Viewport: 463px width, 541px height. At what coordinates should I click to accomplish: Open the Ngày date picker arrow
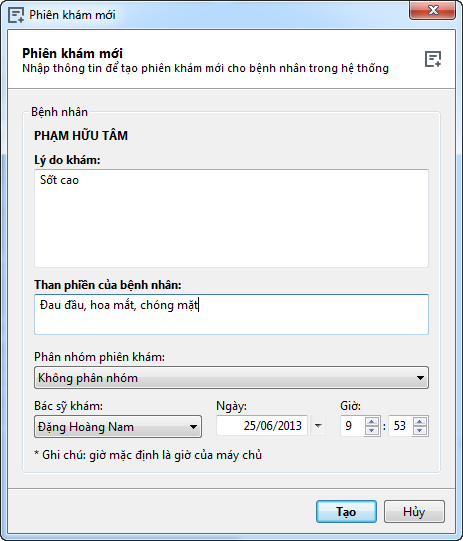[x=318, y=426]
